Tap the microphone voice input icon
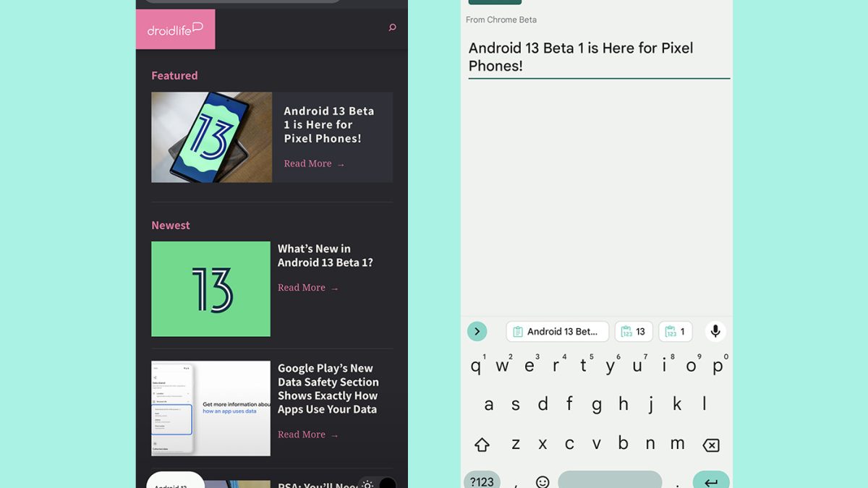The height and width of the screenshot is (488, 868). pyautogui.click(x=715, y=331)
